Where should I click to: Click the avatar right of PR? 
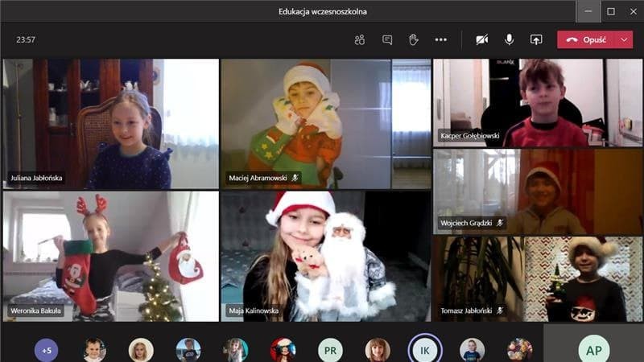(x=378, y=350)
